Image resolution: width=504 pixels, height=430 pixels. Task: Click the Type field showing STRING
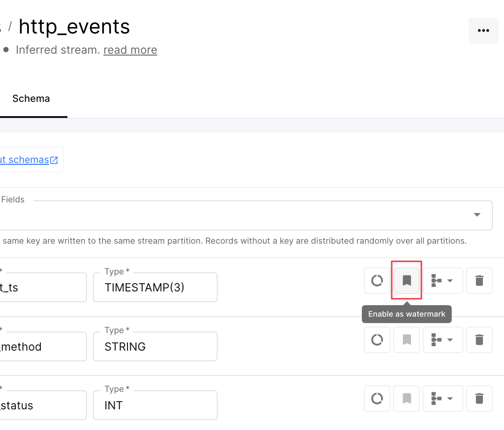(155, 346)
